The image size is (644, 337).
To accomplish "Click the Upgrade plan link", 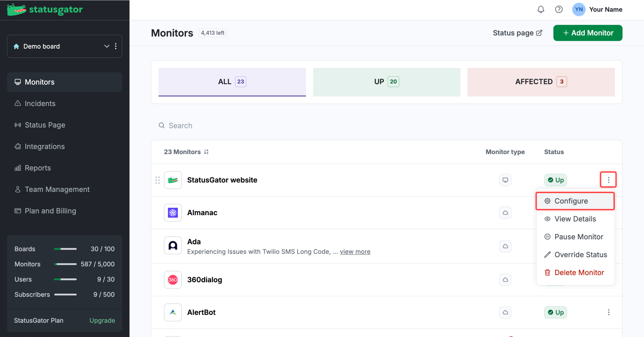I will pyautogui.click(x=102, y=321).
